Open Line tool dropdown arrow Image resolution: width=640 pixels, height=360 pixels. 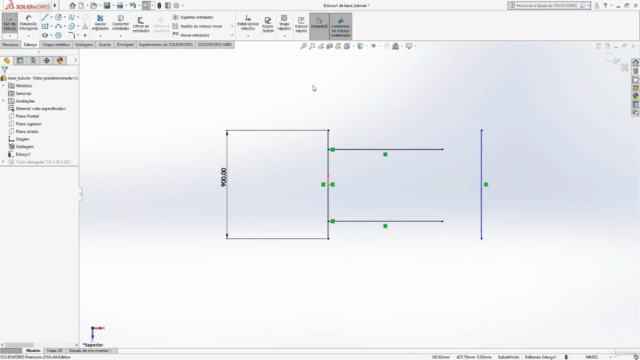point(51,17)
